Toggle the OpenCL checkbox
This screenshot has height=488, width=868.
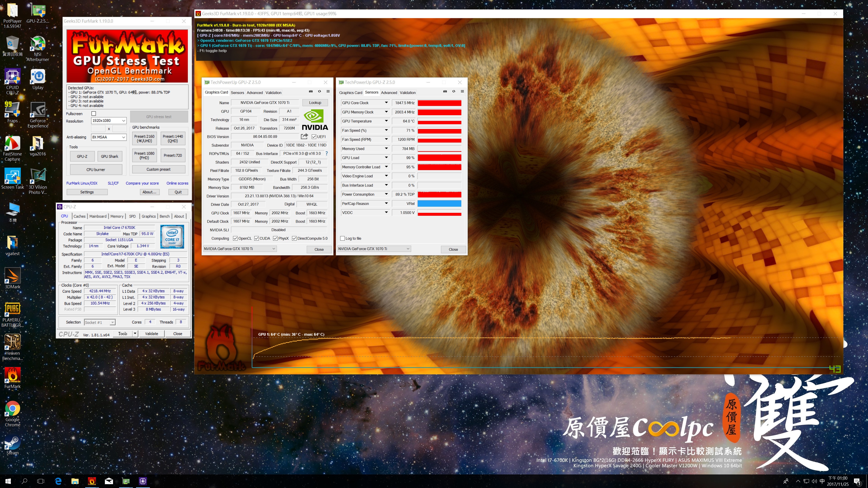[235, 238]
